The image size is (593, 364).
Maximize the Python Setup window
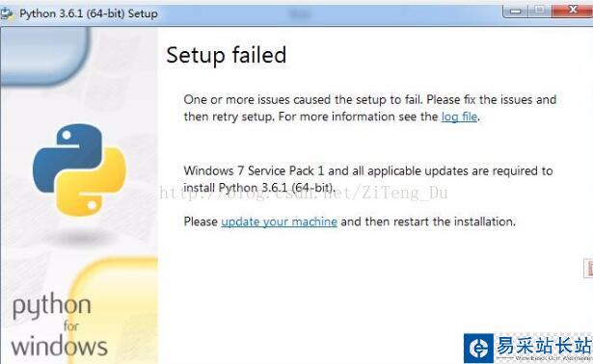click(540, 11)
